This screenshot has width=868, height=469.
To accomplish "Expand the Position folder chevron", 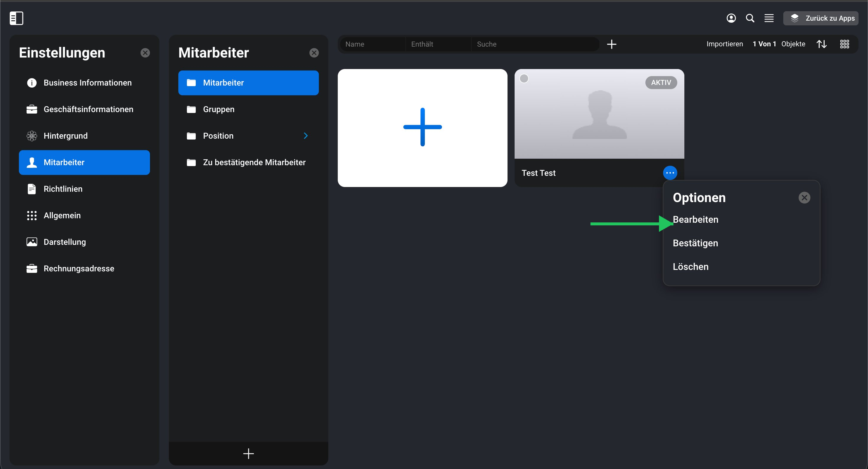I will (306, 136).
